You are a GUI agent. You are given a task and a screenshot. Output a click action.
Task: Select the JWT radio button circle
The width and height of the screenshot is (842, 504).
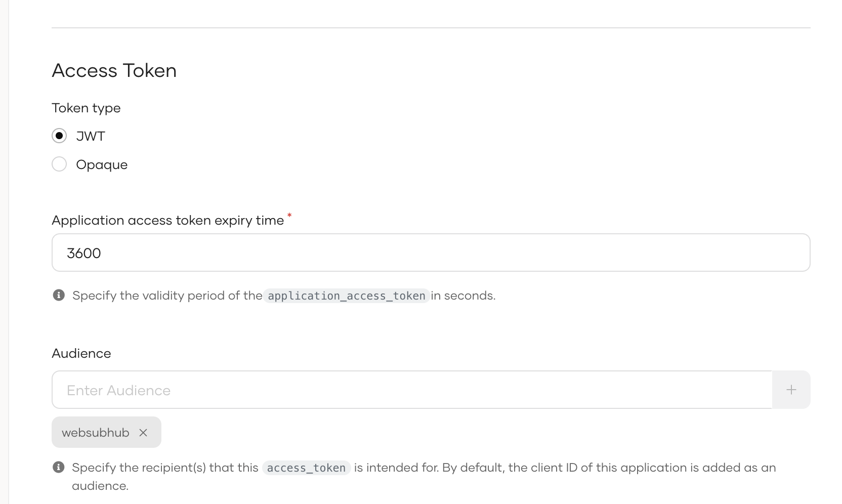coord(59,136)
